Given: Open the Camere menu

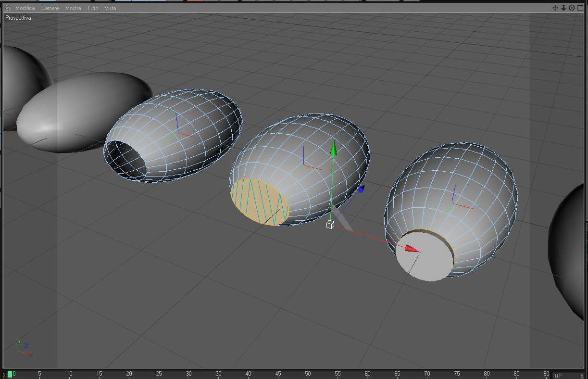Looking at the screenshot, I should coord(50,8).
